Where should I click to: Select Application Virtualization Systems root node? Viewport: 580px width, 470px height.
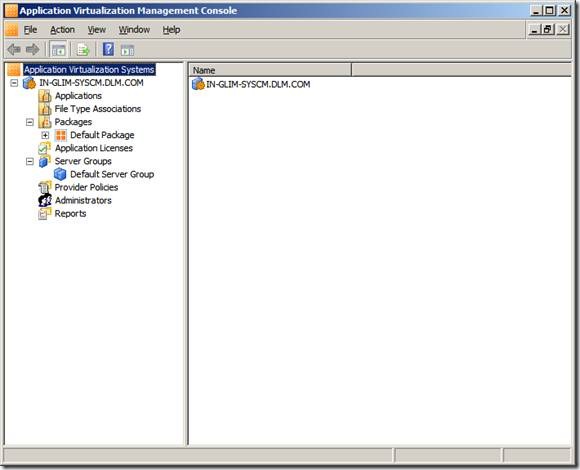click(x=89, y=70)
